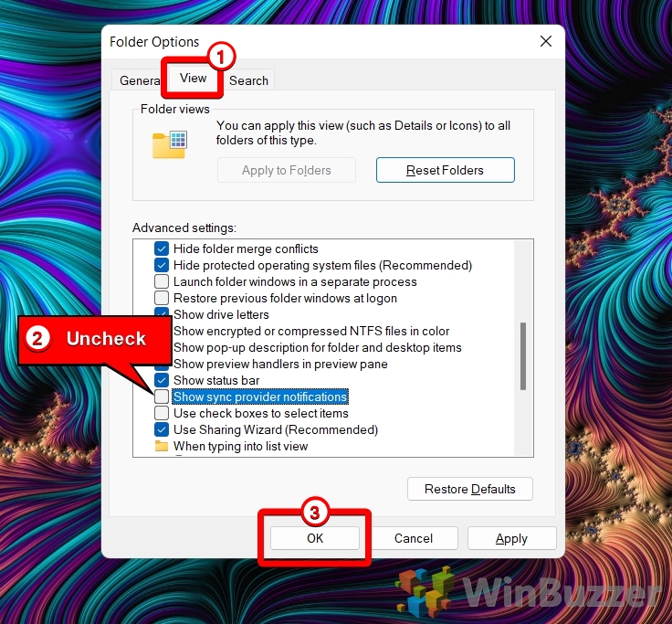
Task: Click the Cancel button
Action: click(x=413, y=538)
